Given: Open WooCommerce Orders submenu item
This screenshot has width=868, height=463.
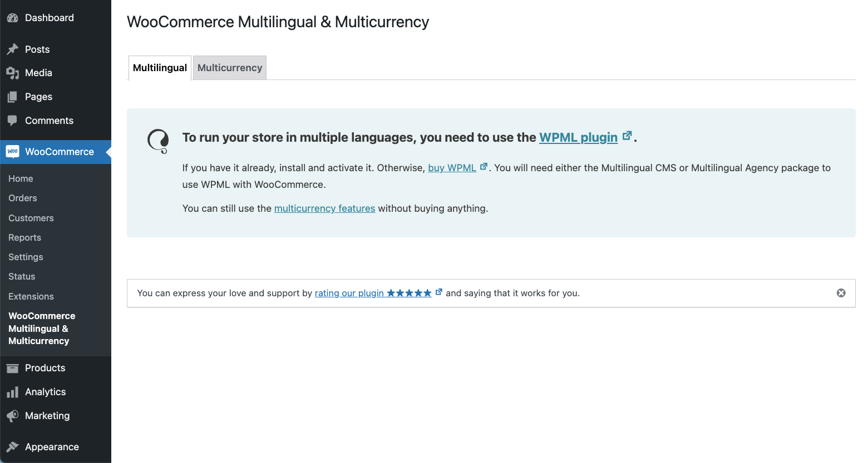Looking at the screenshot, I should 23,198.
